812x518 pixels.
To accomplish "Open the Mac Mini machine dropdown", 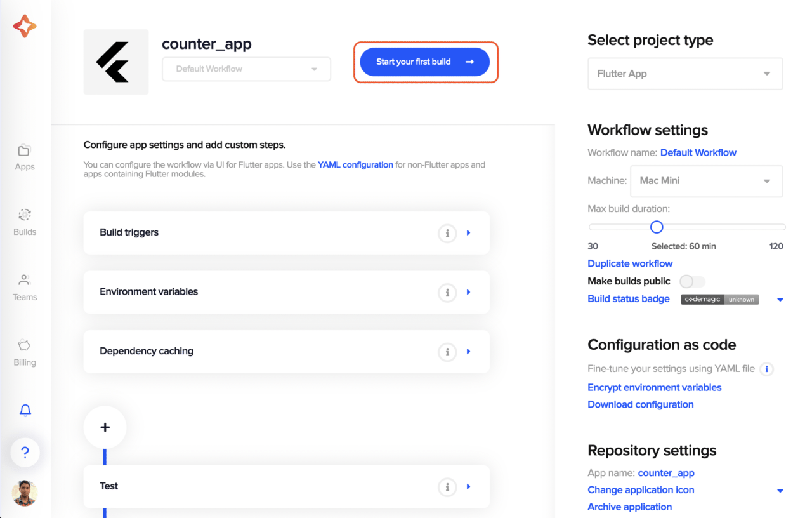I will pos(706,181).
